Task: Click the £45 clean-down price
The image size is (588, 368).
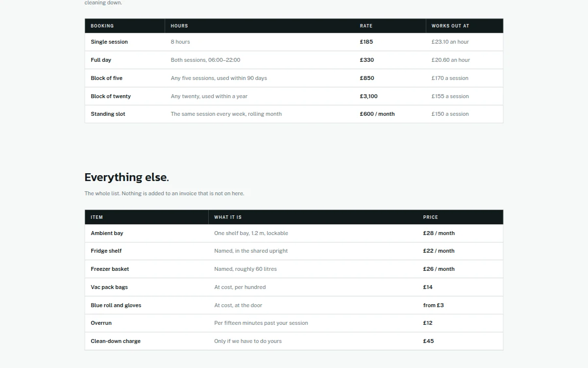Action: tap(429, 341)
